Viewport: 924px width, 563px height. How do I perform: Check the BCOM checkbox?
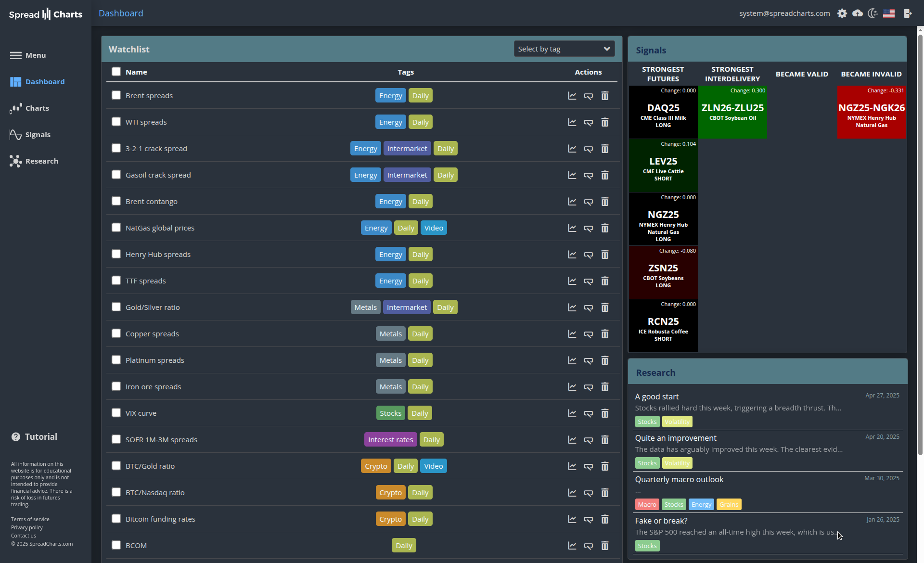tap(116, 545)
